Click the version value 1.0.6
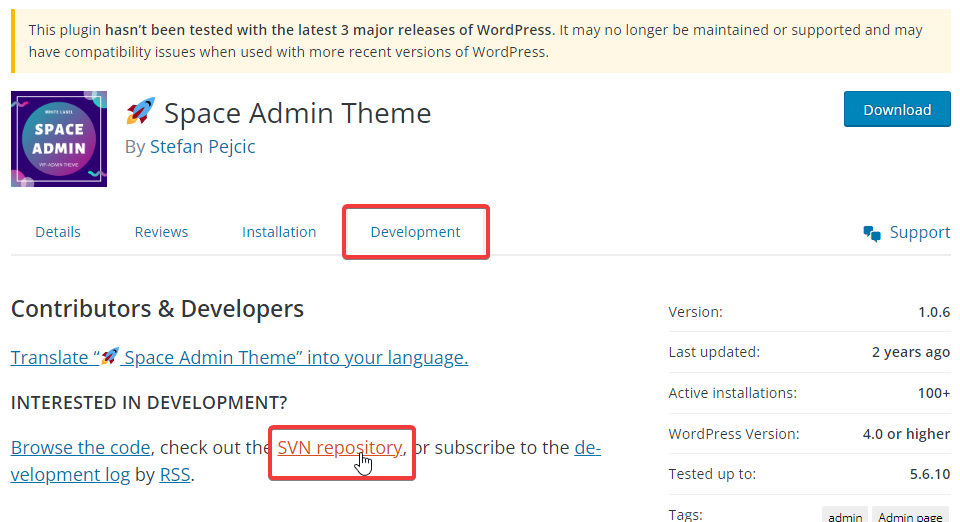Image resolution: width=960 pixels, height=522 pixels. point(934,312)
